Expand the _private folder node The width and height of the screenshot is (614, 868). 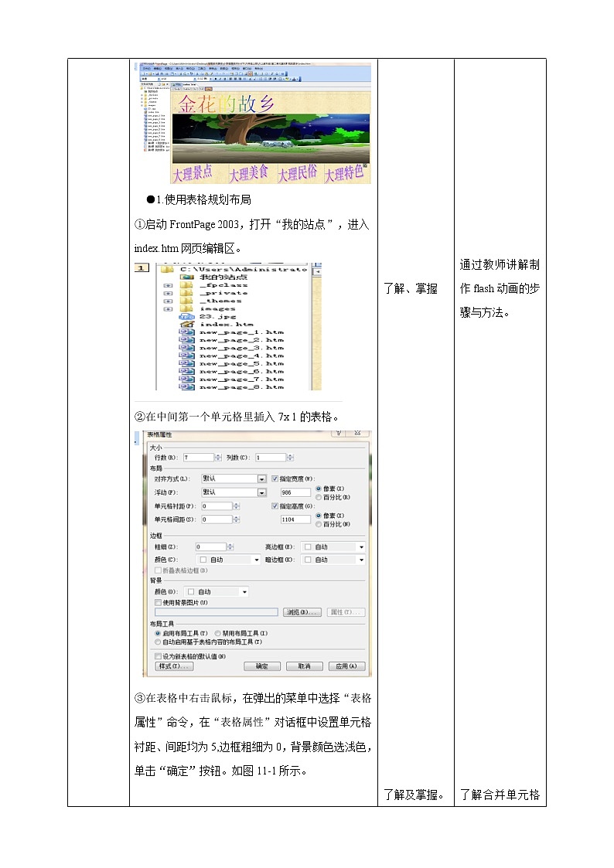tap(168, 294)
